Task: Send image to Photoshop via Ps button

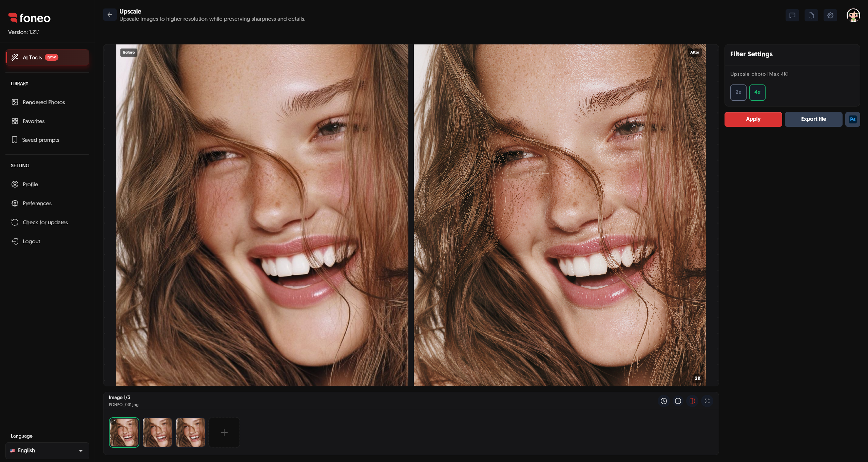Action: coord(852,119)
